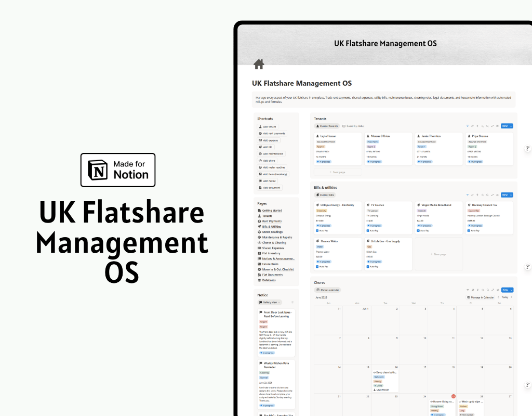Toggle Auto Pay on British Gas card
Viewport: 532px width, 416px height.
[368, 267]
